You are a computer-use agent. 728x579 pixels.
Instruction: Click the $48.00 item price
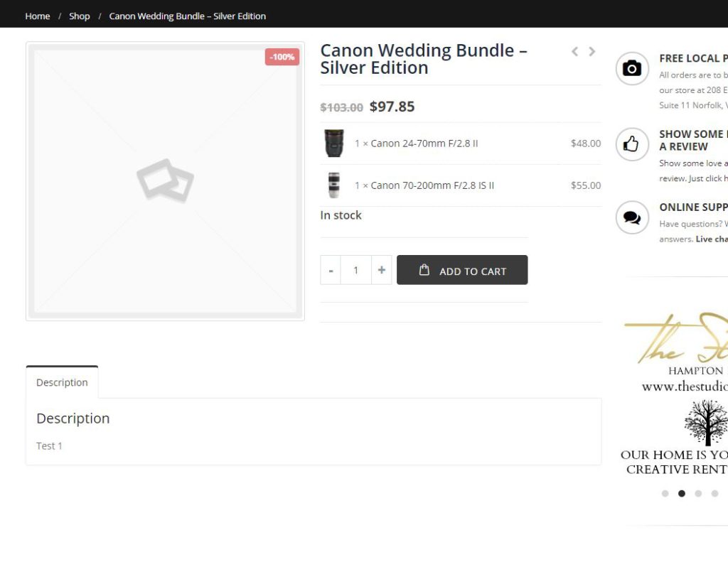pos(586,144)
